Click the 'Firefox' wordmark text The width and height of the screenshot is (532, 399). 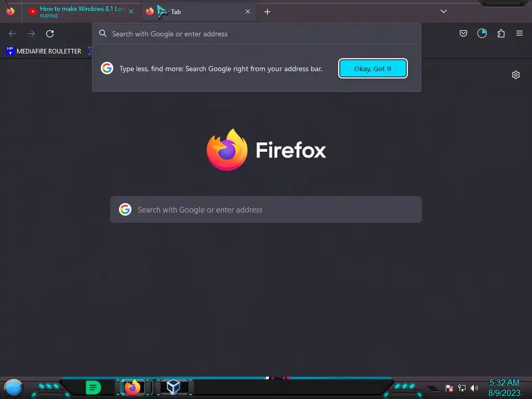click(x=291, y=150)
